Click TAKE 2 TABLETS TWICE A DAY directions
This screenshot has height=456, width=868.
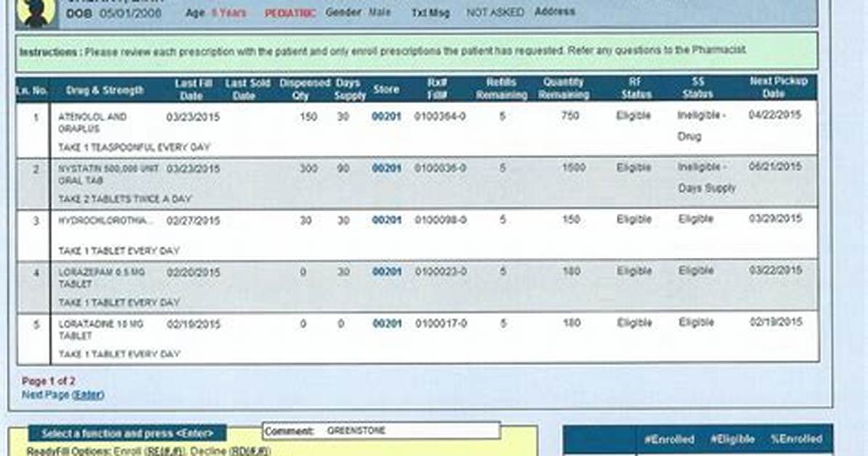[125, 199]
